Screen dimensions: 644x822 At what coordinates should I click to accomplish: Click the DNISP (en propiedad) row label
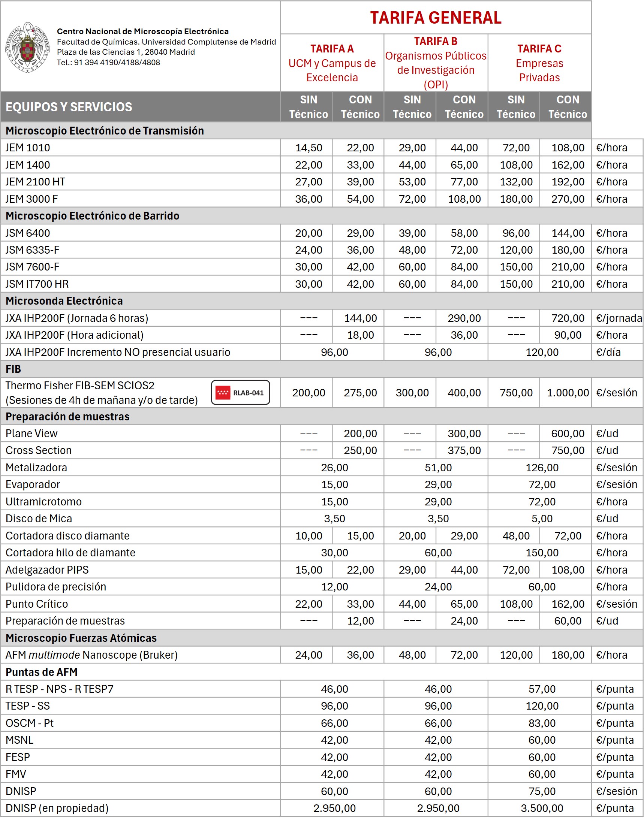(57, 808)
